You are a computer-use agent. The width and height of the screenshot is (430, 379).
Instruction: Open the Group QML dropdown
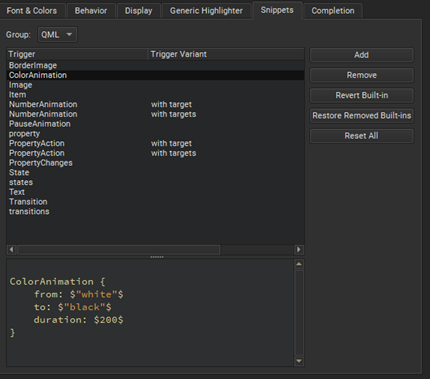[57, 35]
